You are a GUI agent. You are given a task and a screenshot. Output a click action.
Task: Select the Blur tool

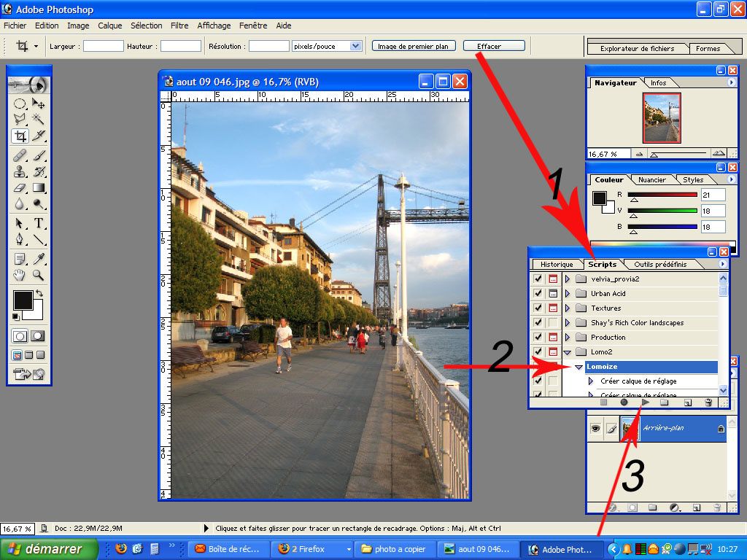pos(20,204)
